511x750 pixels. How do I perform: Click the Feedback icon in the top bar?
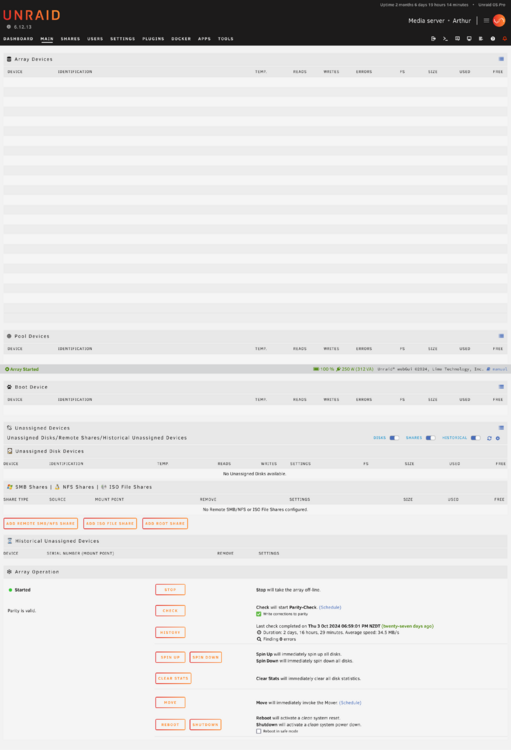[x=457, y=39]
